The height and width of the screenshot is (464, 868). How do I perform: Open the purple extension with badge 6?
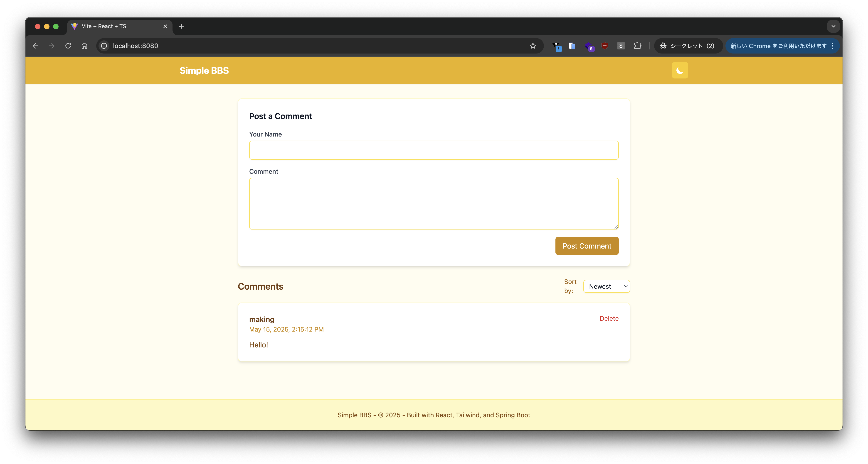589,46
